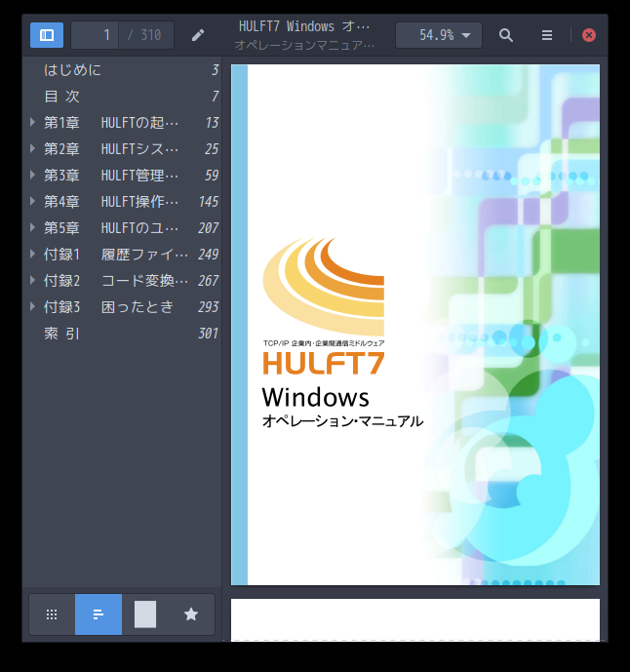This screenshot has height=672, width=630.
Task: Open the hamburger menu
Action: pyautogui.click(x=547, y=35)
